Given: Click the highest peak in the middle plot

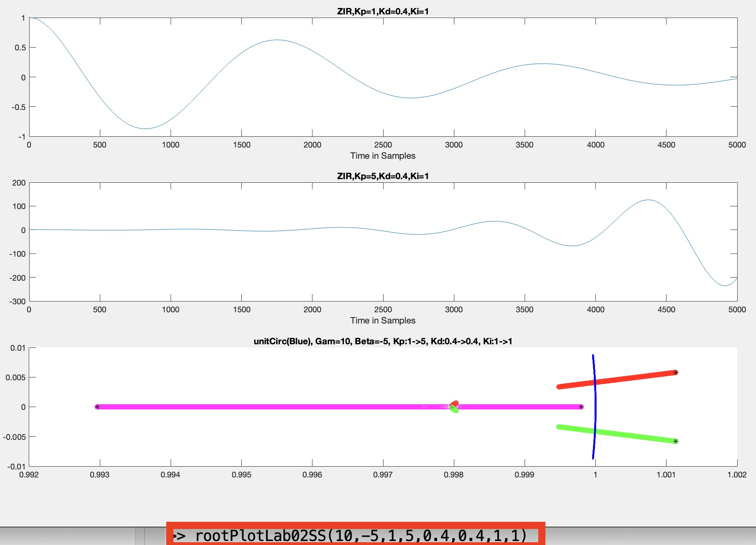Looking at the screenshot, I should point(648,200).
